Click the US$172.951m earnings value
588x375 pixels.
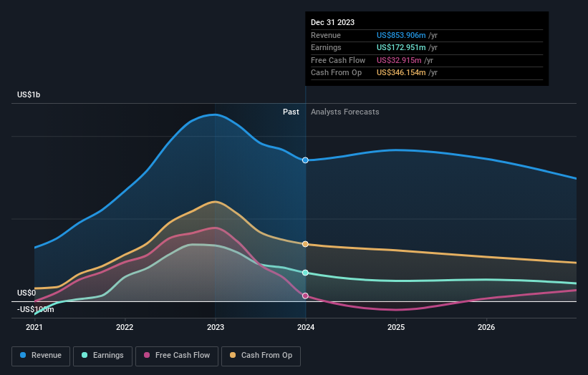(x=401, y=47)
